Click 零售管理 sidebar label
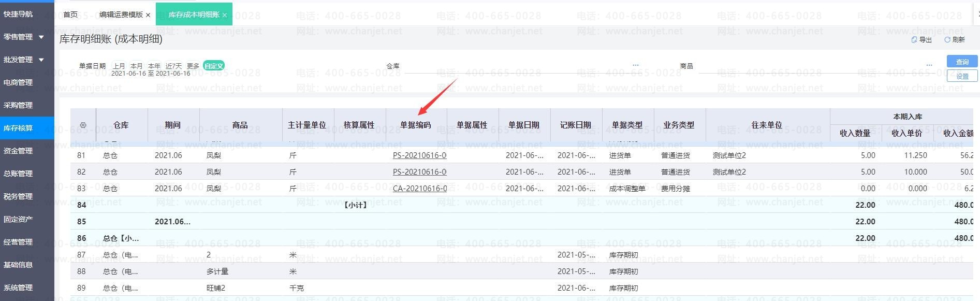This screenshot has width=980, height=301. click(18, 37)
